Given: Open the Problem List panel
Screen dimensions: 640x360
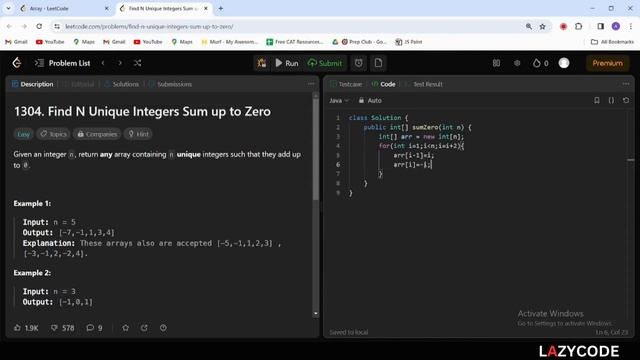Looking at the screenshot, I should tap(62, 63).
